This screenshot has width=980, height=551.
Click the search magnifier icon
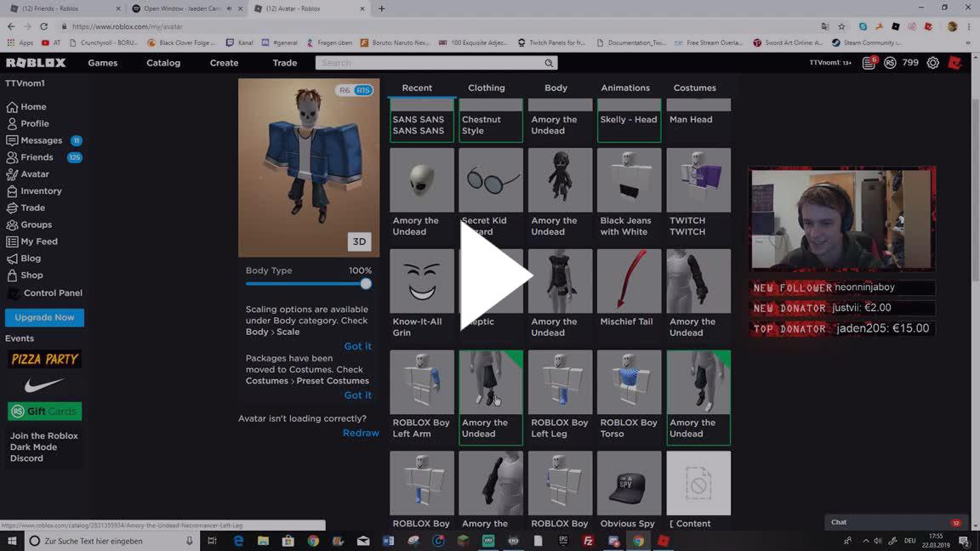point(549,63)
